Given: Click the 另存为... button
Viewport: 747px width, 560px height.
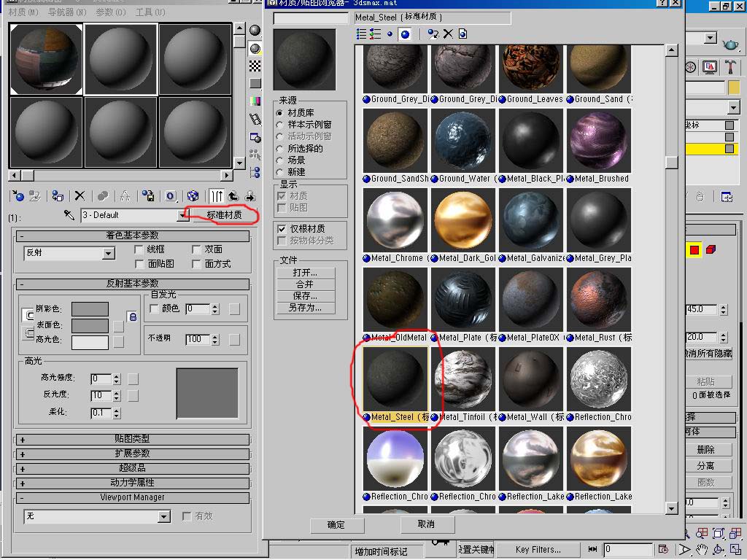Looking at the screenshot, I should pyautogui.click(x=306, y=308).
